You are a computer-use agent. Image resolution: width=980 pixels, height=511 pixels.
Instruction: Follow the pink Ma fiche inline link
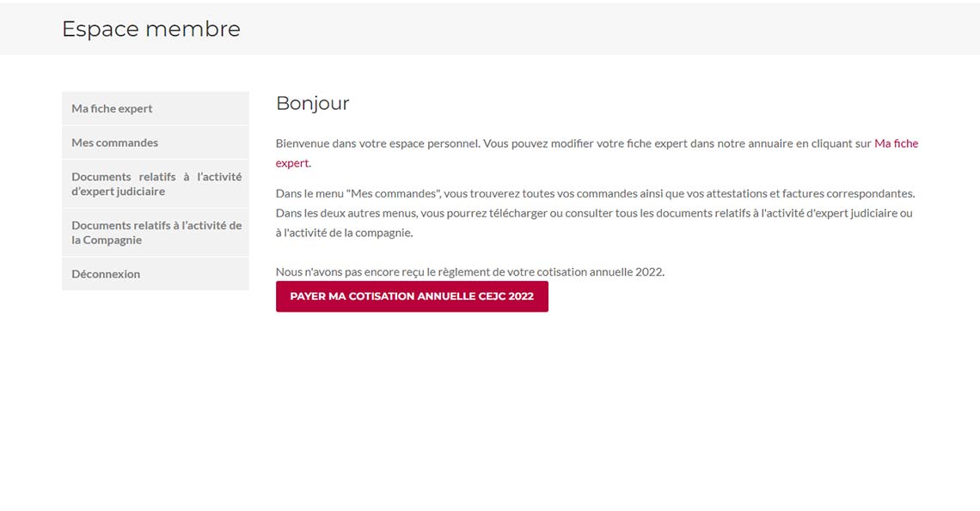coord(897,143)
